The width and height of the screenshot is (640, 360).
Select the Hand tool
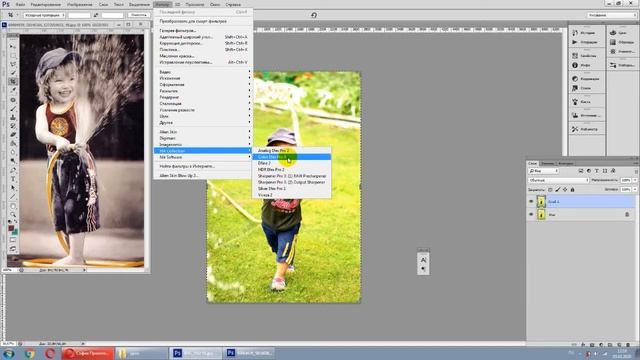click(x=13, y=206)
